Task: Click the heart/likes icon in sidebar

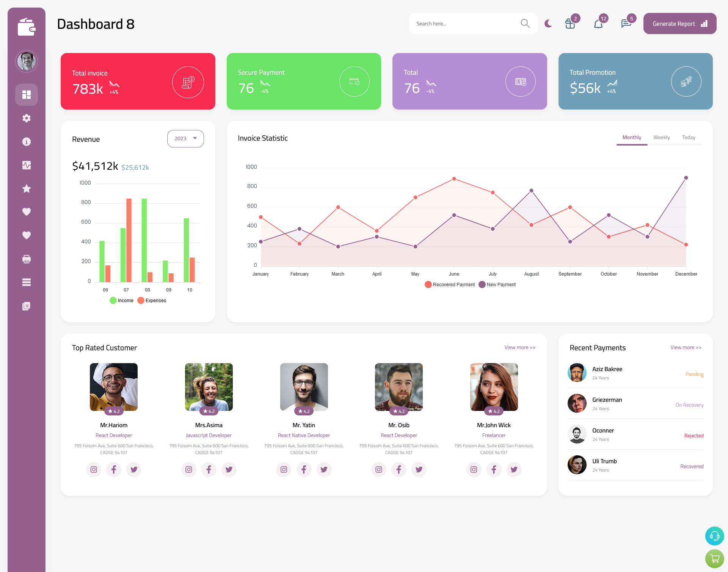Action: (26, 212)
